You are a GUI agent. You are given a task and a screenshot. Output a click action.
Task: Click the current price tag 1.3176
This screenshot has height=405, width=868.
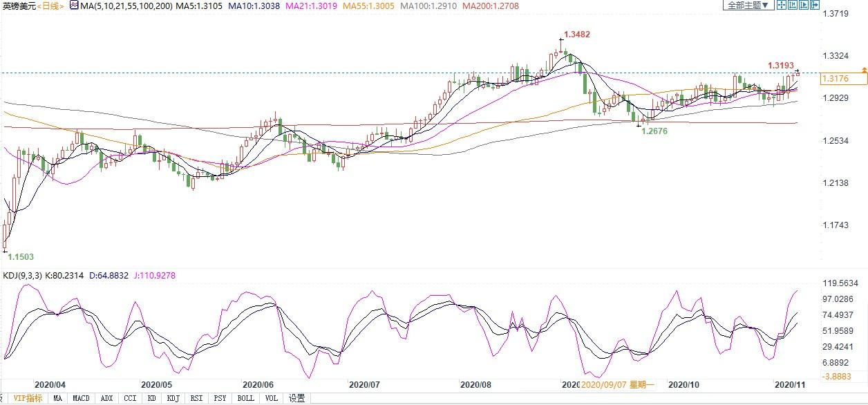point(831,79)
